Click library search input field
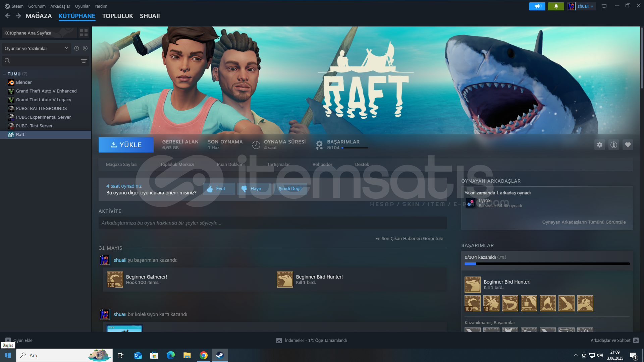Screen dimensions: 644x362 pos(46,61)
